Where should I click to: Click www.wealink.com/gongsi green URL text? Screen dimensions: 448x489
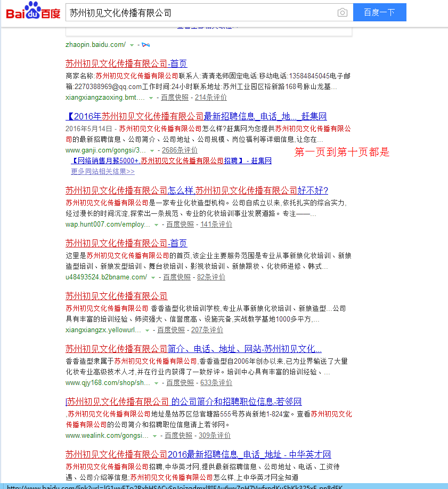tap(107, 435)
